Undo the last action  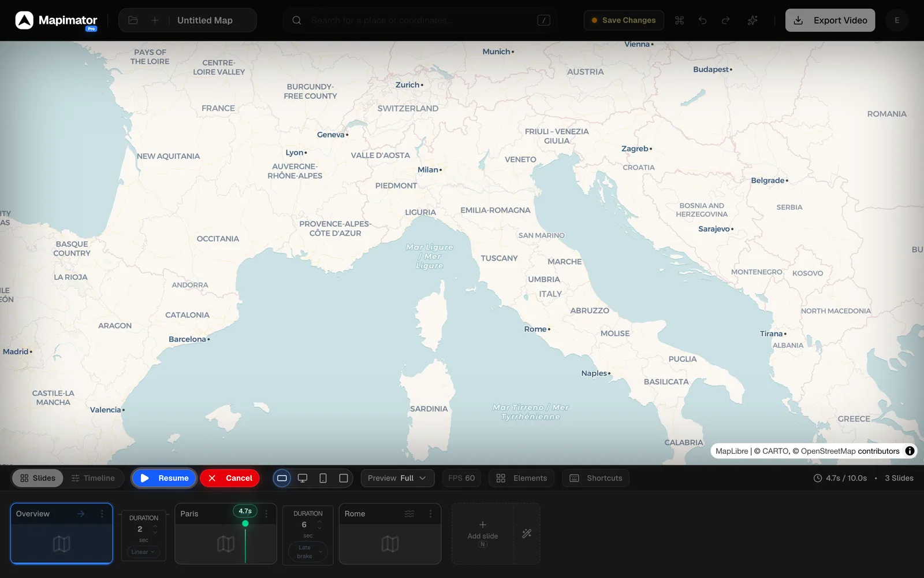point(703,20)
